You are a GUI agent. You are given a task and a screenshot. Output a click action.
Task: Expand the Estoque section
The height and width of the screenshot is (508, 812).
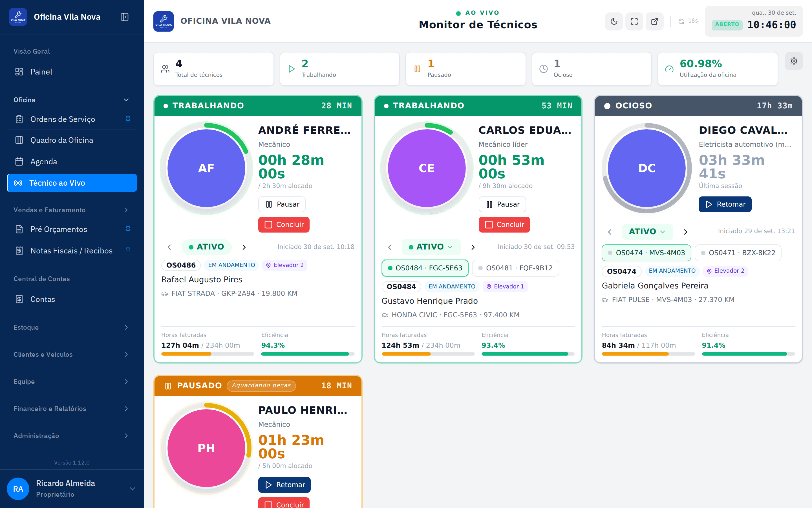[x=72, y=327]
